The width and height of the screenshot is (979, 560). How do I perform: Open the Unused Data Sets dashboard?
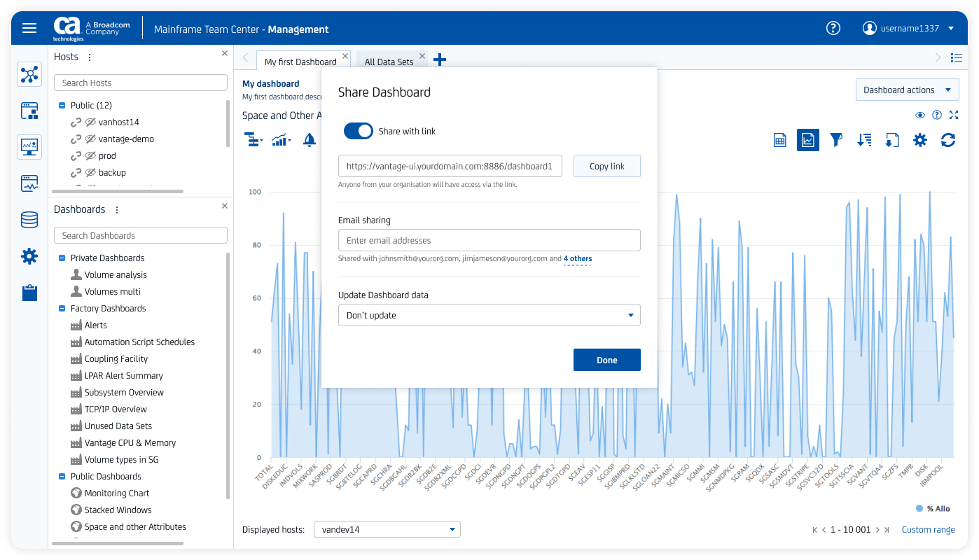tap(118, 426)
